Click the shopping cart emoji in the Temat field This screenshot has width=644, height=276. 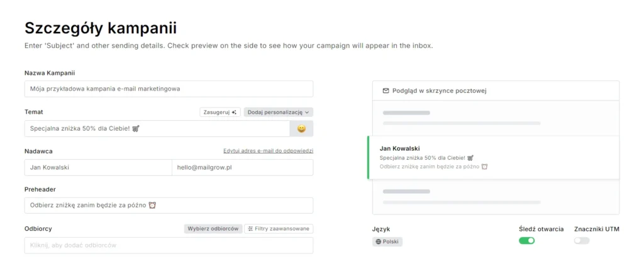pos(135,128)
